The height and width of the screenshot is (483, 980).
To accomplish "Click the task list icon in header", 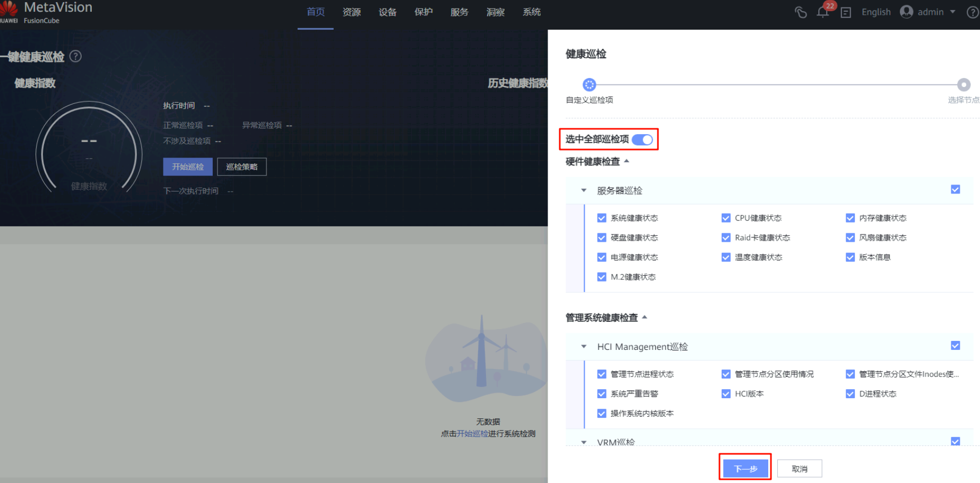I will tap(846, 12).
